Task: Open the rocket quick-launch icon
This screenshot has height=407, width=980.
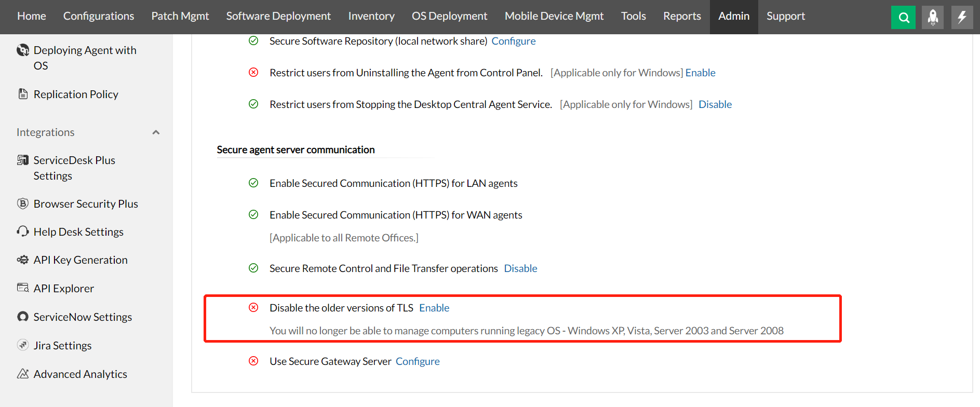Action: point(933,18)
